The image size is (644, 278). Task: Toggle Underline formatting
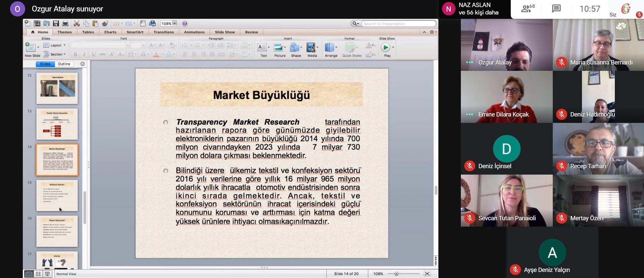[94, 54]
